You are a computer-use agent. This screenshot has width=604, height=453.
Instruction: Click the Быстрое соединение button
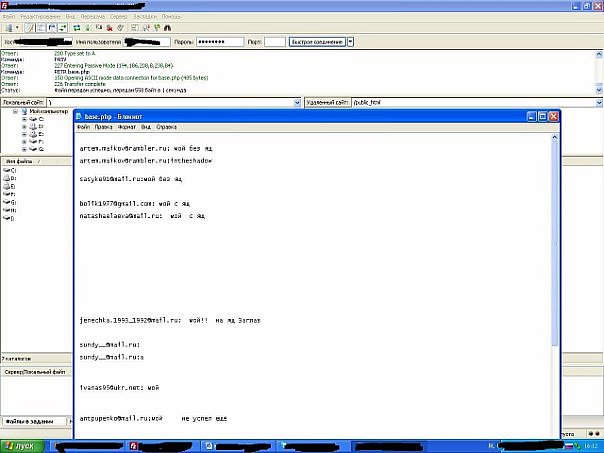(x=318, y=42)
